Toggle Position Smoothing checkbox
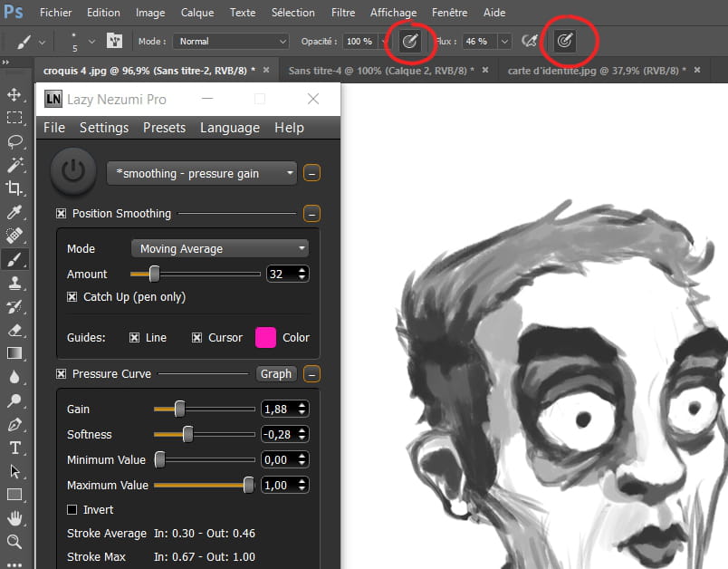The height and width of the screenshot is (569, 728). click(61, 213)
